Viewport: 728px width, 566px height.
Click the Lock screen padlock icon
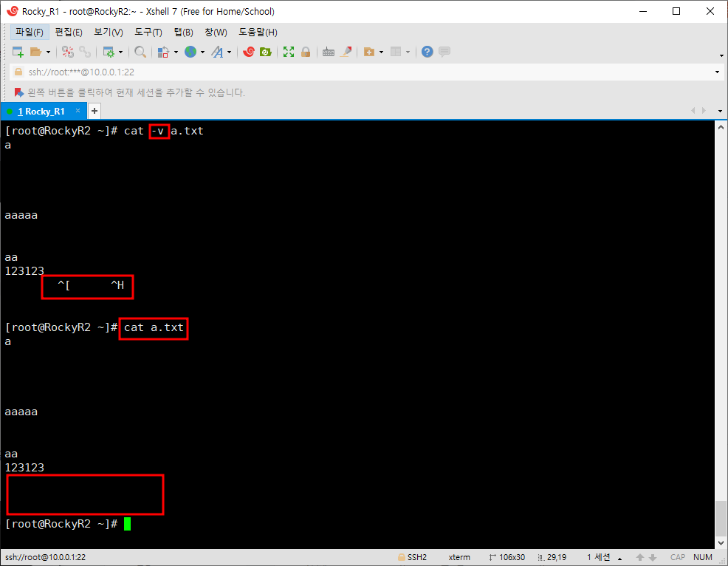tap(306, 52)
